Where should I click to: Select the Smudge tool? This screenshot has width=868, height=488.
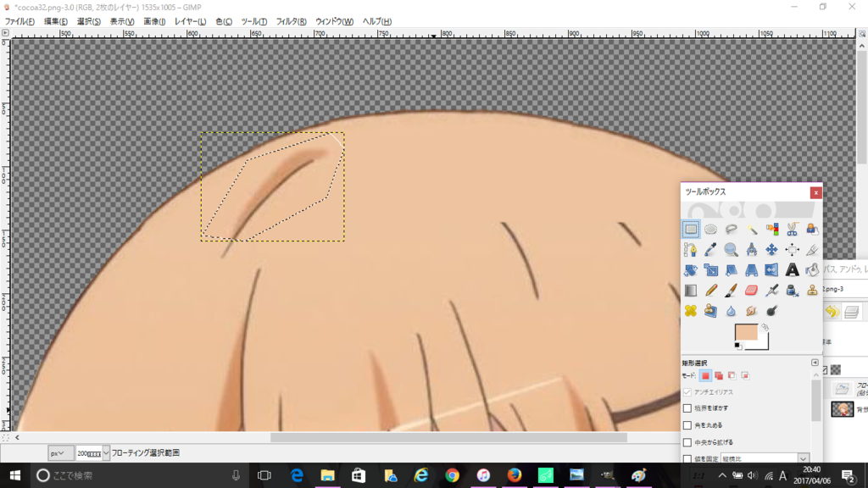click(751, 311)
